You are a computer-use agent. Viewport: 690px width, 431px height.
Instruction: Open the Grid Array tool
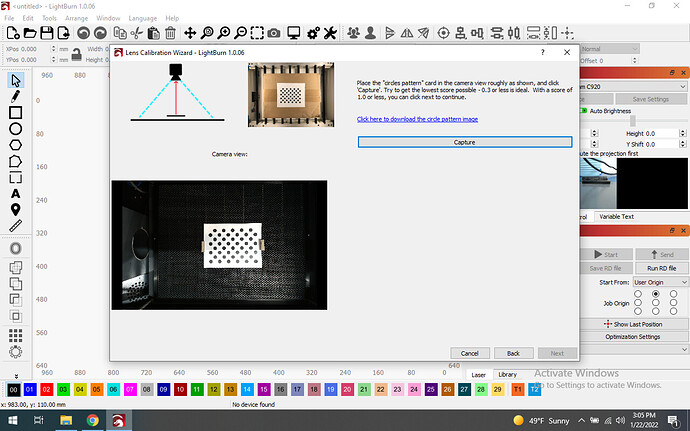[15, 335]
